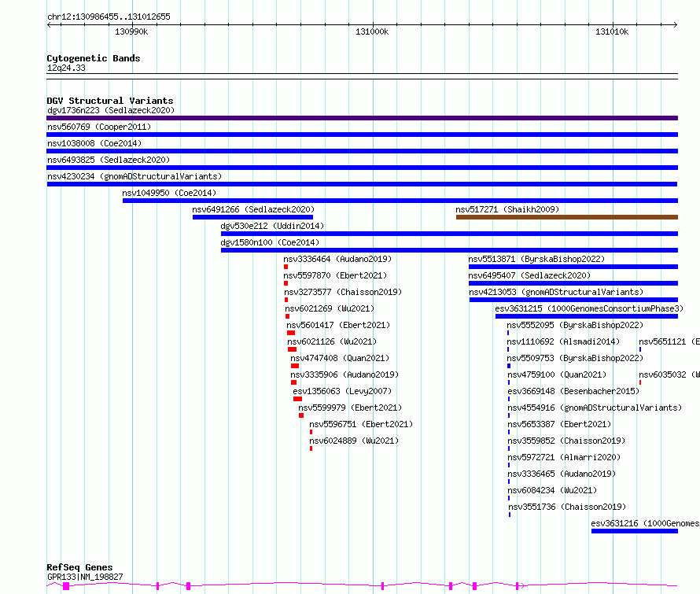Click the brown nsv517271 variant bar

click(x=567, y=217)
